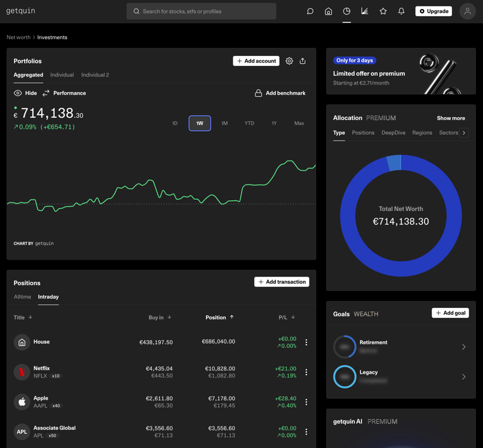This screenshot has height=448, width=483.
Task: Open portfolio settings gear icon
Action: click(289, 61)
